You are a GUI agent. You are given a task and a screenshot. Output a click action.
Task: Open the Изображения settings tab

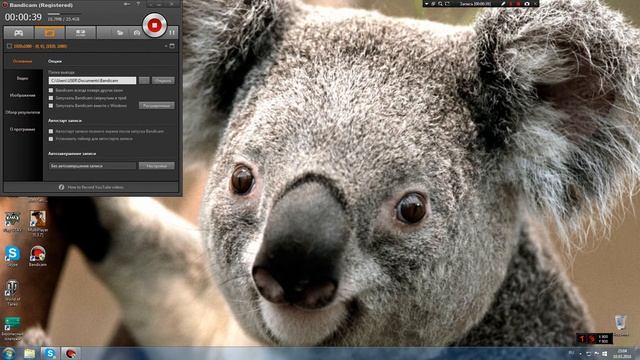22,95
